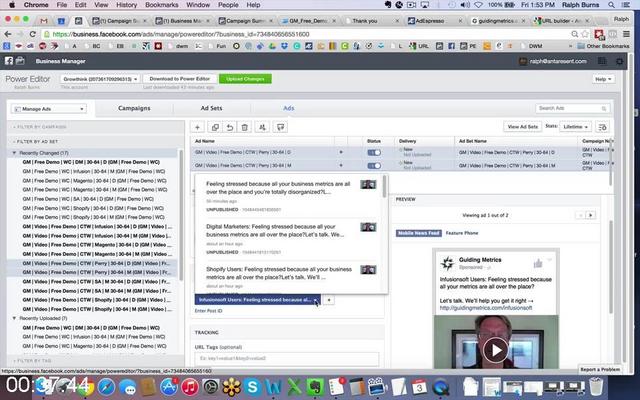Image resolution: width=640 pixels, height=400 pixels.
Task: Click the Enter Post ID link
Action: [x=209, y=311]
